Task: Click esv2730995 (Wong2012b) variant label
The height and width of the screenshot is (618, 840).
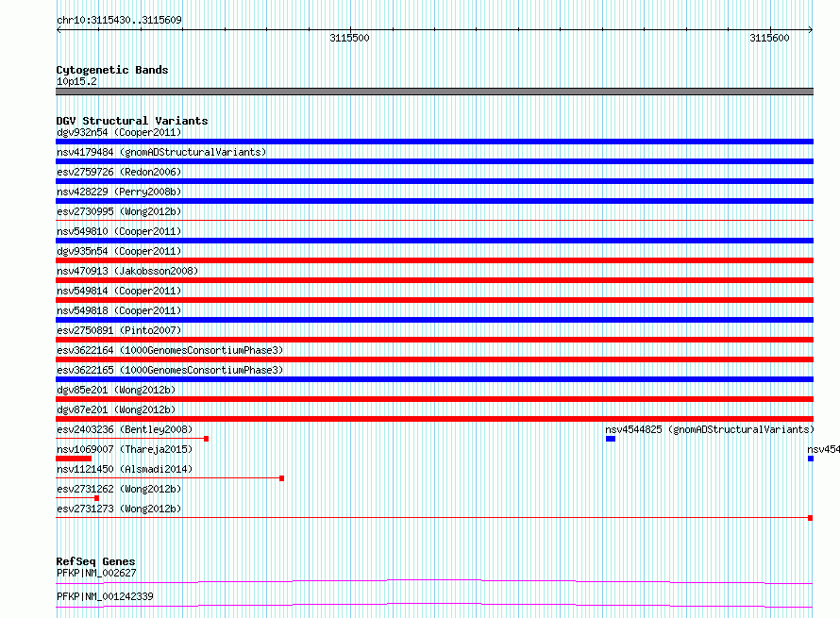Action: coord(119,211)
